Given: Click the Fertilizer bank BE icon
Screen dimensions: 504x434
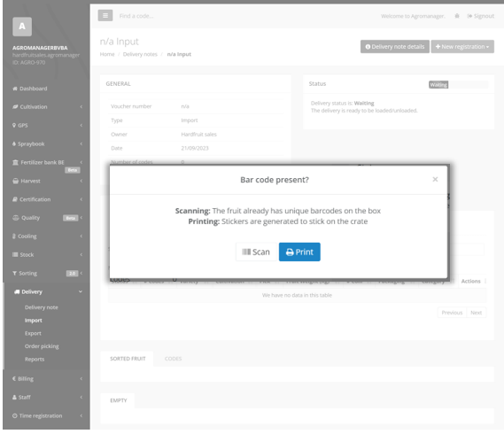Looking at the screenshot, I should [x=15, y=162].
